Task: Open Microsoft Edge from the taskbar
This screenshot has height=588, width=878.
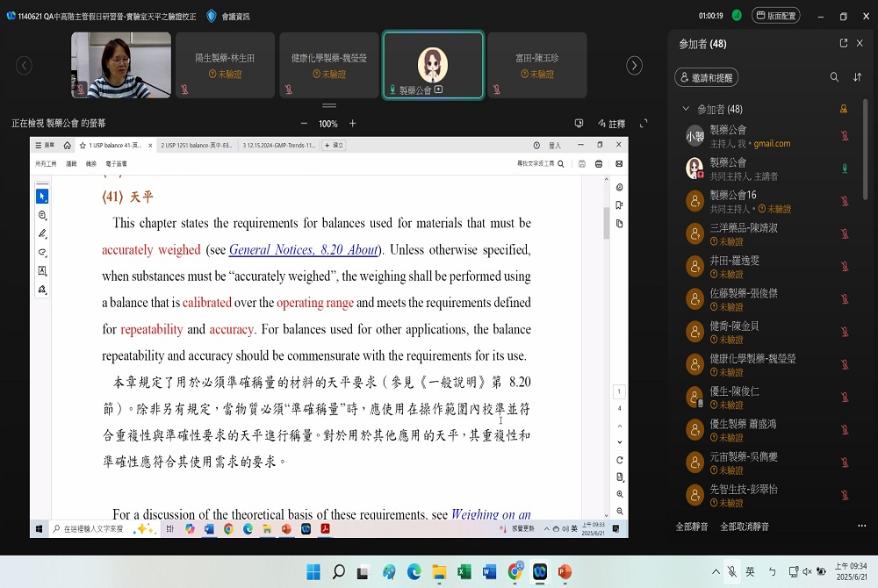Action: point(414,572)
